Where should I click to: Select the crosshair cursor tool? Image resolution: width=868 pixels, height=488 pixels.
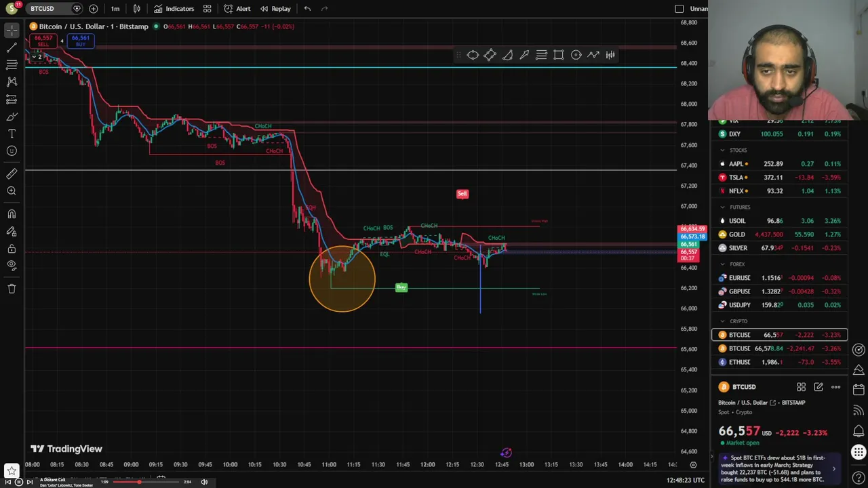[12, 30]
